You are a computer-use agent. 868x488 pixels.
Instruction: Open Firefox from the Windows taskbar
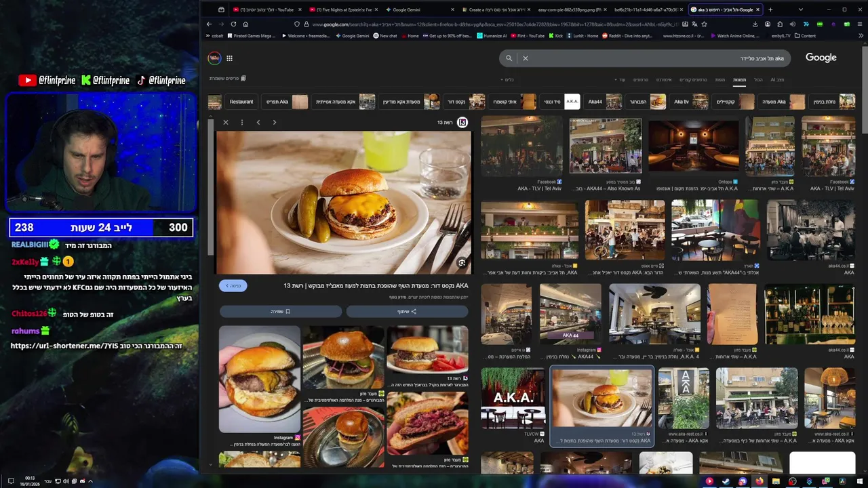click(x=759, y=481)
